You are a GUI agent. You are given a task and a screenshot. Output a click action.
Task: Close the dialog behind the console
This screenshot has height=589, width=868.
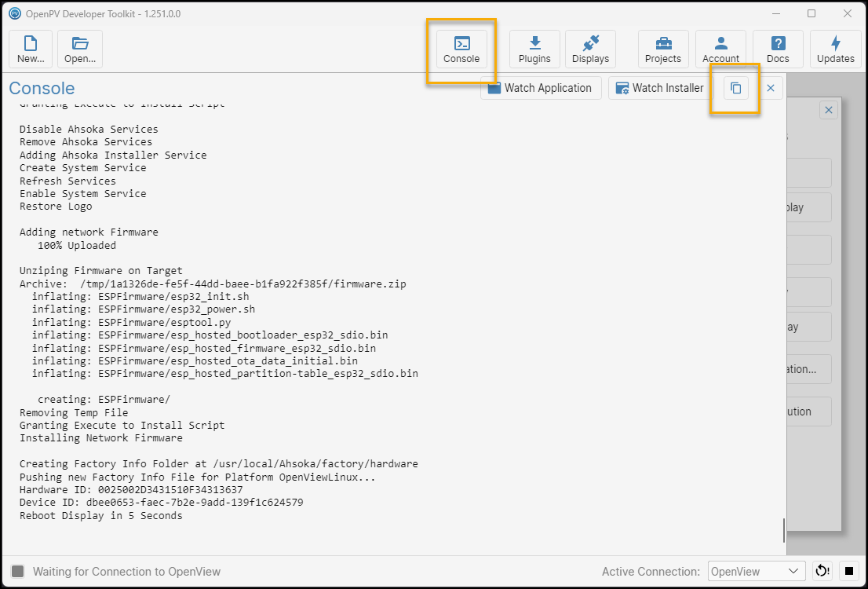pyautogui.click(x=829, y=110)
